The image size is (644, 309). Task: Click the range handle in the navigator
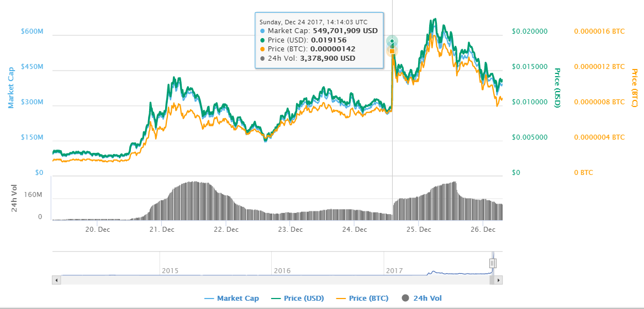(x=493, y=263)
